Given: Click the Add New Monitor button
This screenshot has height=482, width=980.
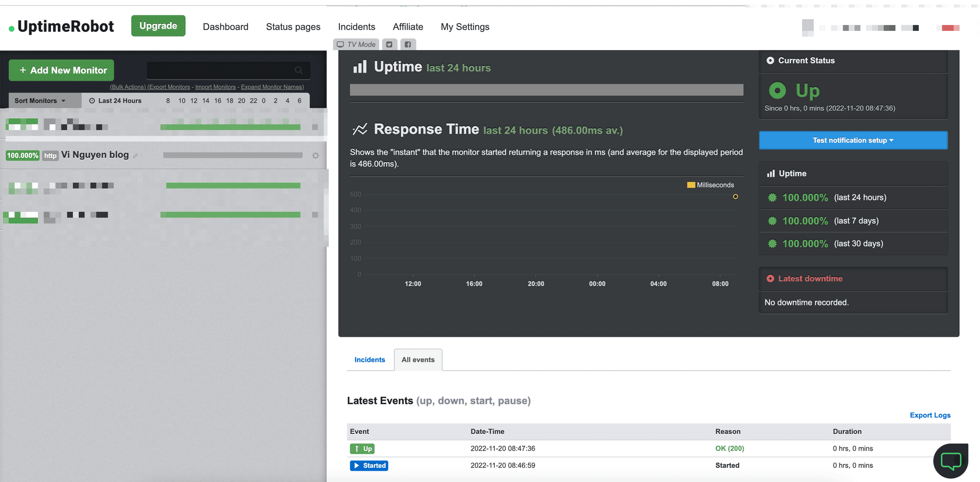Looking at the screenshot, I should tap(62, 71).
